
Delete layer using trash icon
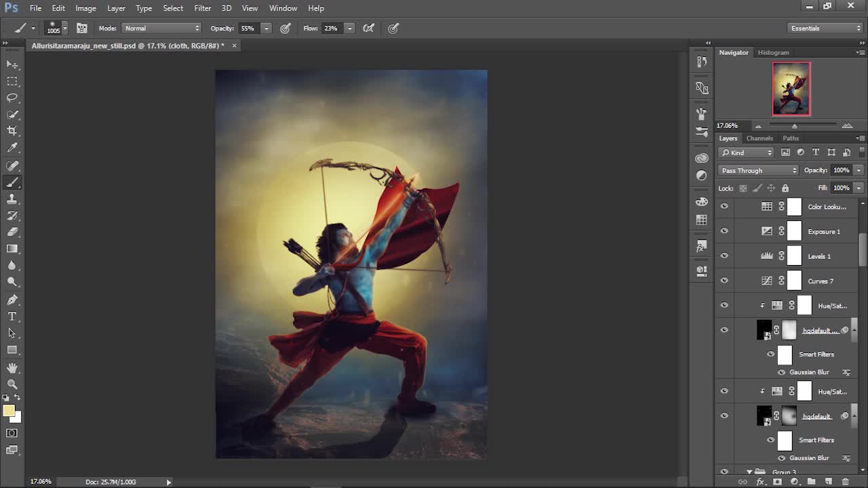(845, 482)
